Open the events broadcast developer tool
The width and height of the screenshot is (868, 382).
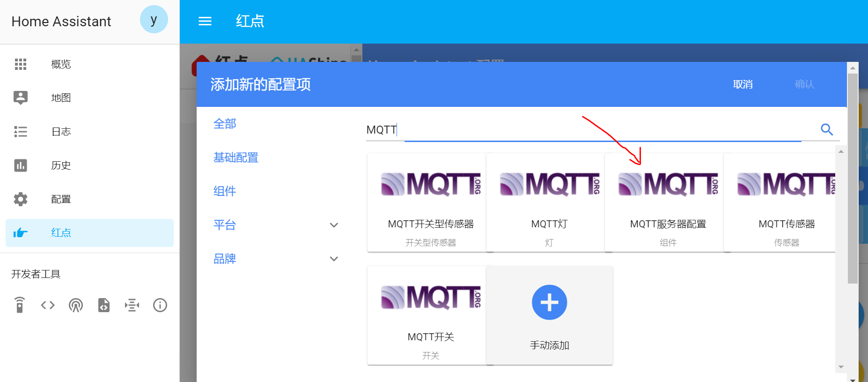pyautogui.click(x=76, y=305)
